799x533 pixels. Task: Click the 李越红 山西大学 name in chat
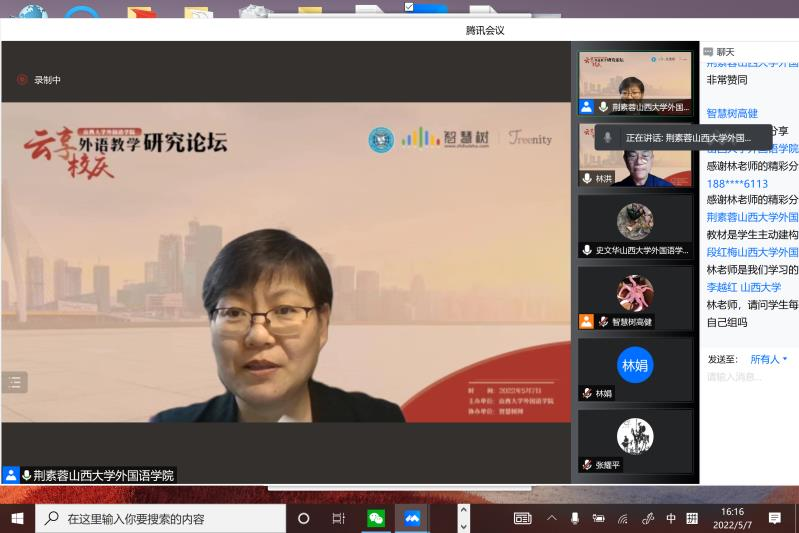click(x=744, y=287)
